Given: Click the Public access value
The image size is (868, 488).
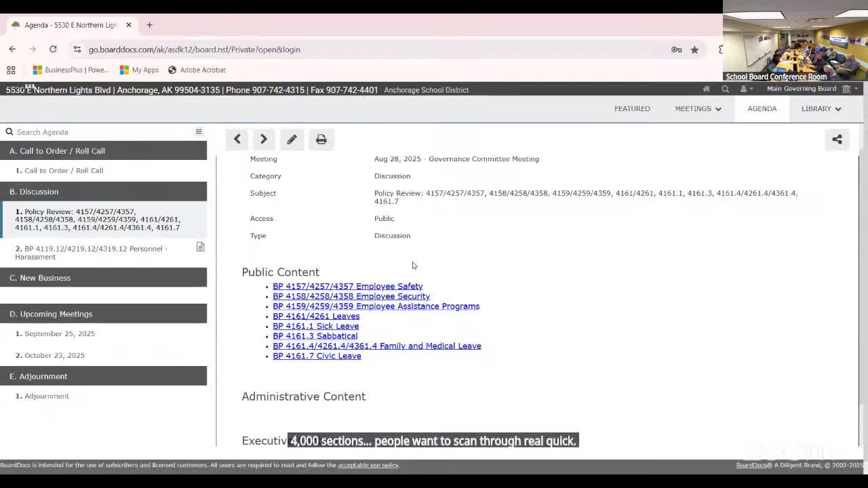Looking at the screenshot, I should (x=384, y=218).
